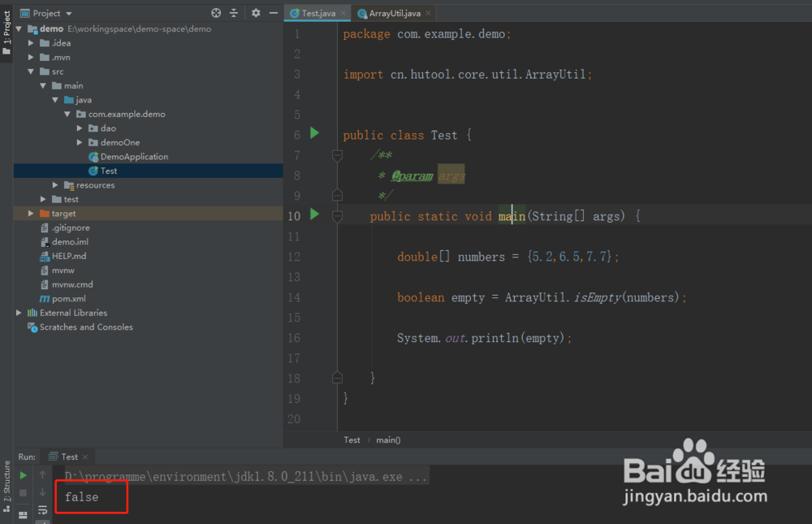This screenshot has height=524, width=812.
Task: Open the 1: Project tool window tab
Action: tap(6, 32)
